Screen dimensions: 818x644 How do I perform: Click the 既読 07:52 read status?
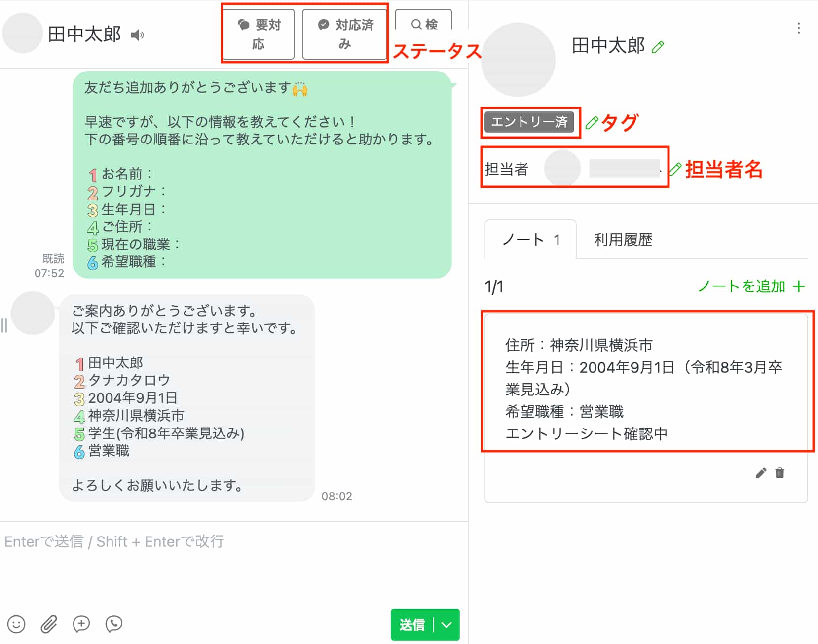49,266
